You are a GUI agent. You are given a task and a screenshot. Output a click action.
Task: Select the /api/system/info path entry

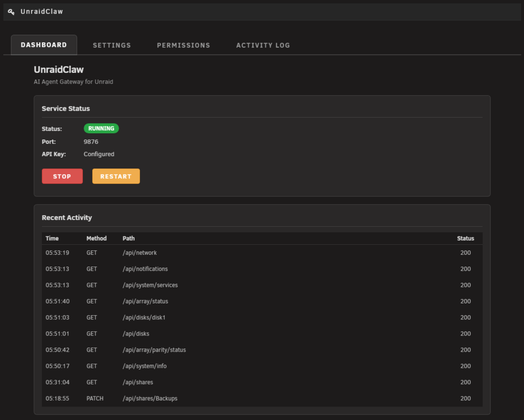coord(144,366)
